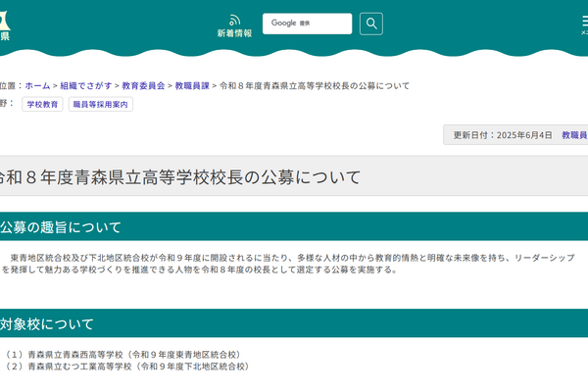Open the hamburger menu at top right
588x392 pixels.
(x=583, y=24)
